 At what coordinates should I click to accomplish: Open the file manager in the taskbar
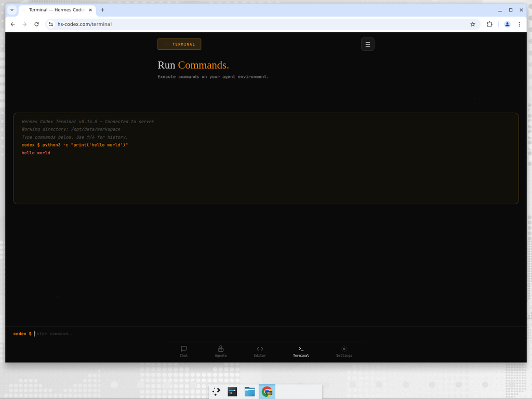click(x=250, y=392)
